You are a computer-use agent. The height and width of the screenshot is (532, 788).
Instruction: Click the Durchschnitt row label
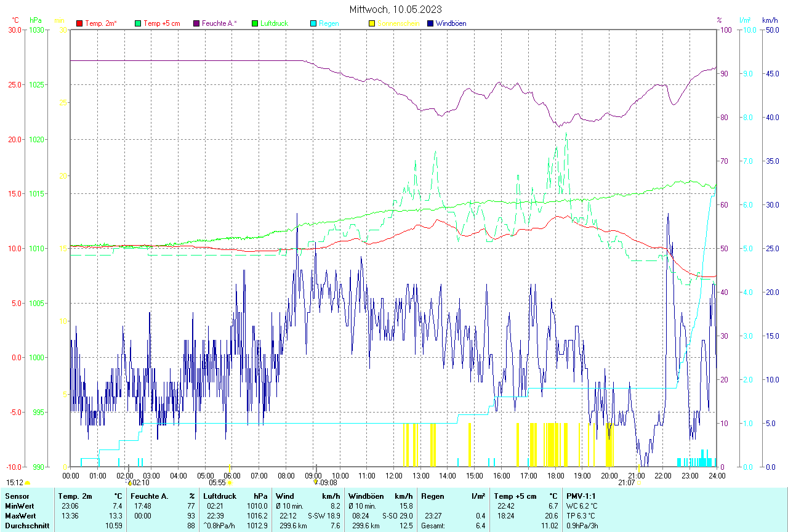26,526
